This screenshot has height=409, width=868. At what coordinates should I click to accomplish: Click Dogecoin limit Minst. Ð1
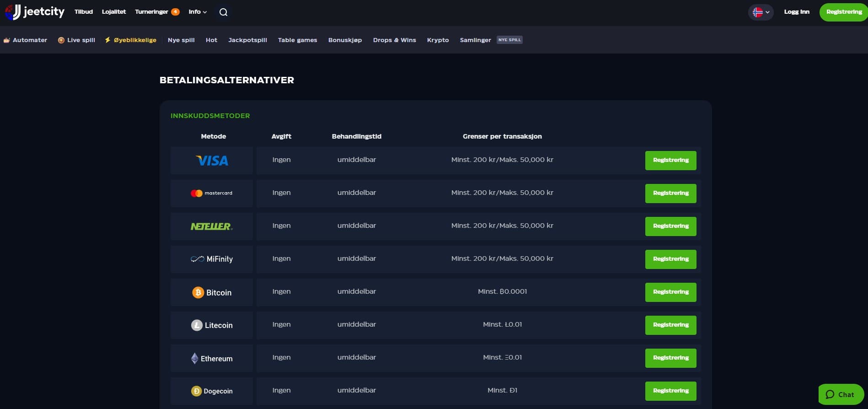point(502,390)
